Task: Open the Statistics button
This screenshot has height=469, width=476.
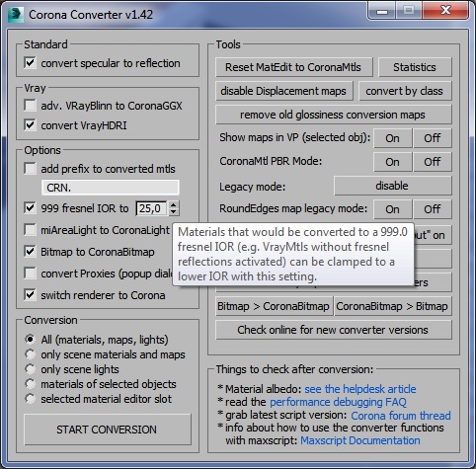Action: click(x=415, y=67)
